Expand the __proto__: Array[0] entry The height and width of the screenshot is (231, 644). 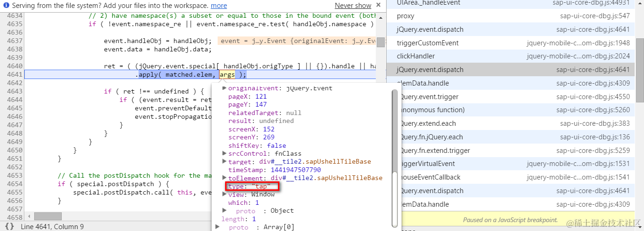click(217, 227)
